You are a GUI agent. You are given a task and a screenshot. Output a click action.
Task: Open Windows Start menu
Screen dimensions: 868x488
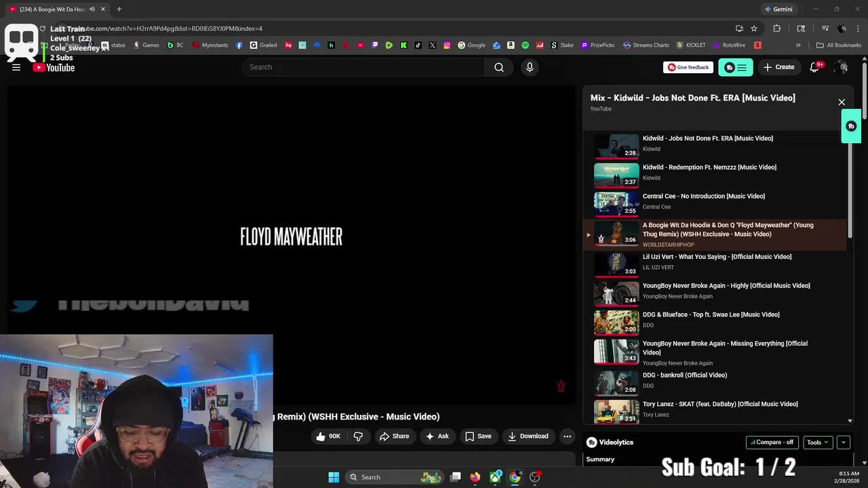coord(334,477)
